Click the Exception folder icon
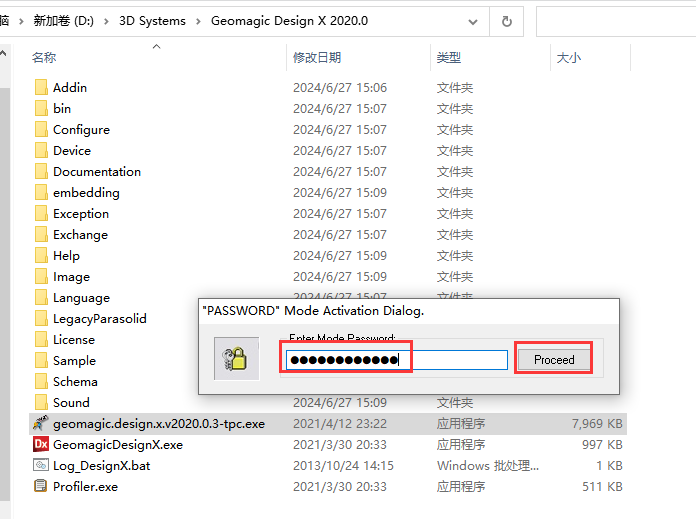696x519 pixels. coord(41,214)
